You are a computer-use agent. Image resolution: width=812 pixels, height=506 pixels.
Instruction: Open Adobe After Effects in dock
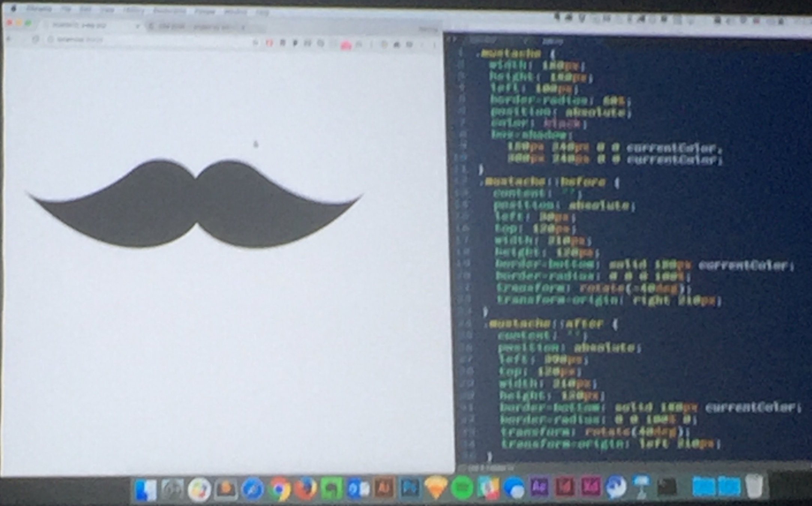(x=539, y=487)
